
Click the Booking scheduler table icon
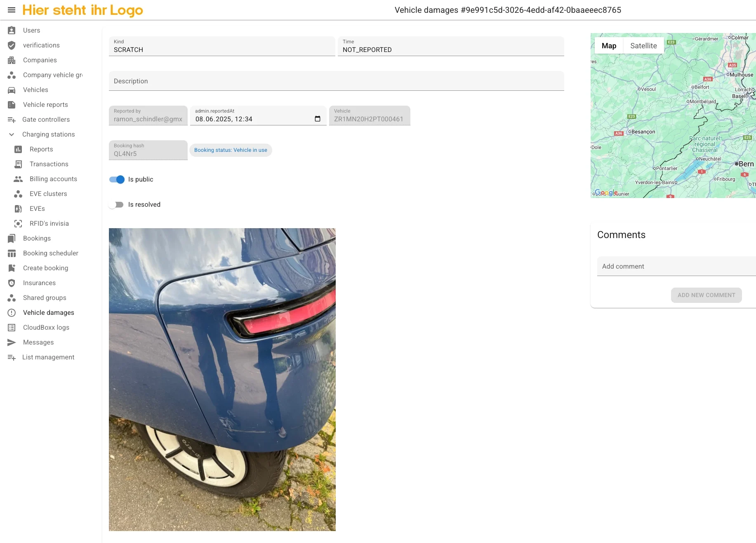pyautogui.click(x=12, y=253)
